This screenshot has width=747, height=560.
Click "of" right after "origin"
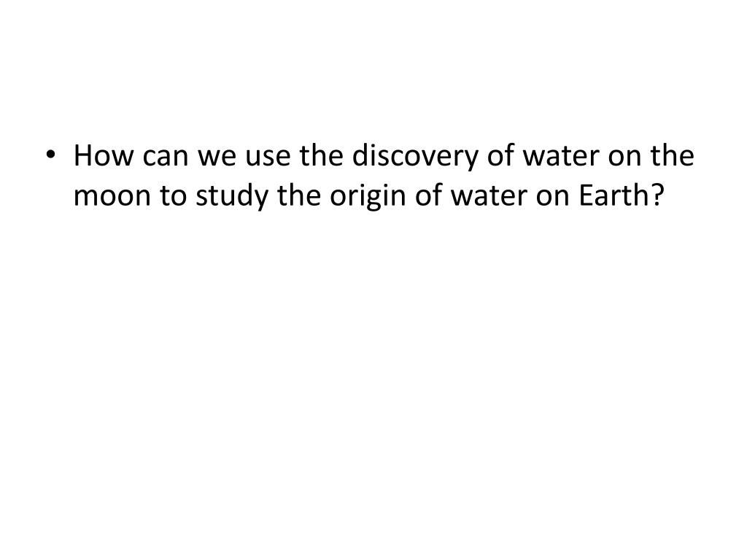pos(427,194)
